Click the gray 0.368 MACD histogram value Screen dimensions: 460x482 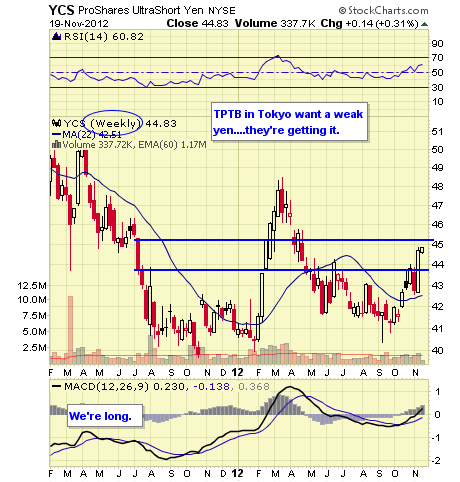click(254, 387)
